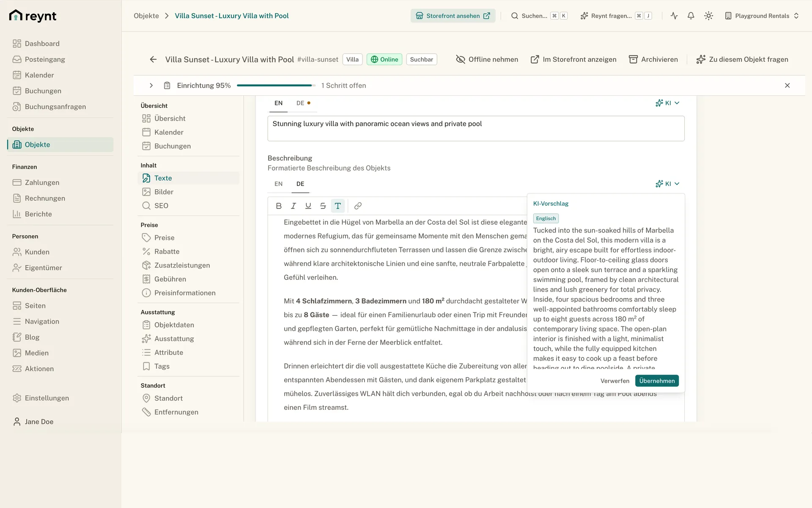Open Entfernungen
Image resolution: width=812 pixels, height=508 pixels.
[x=188, y=412]
